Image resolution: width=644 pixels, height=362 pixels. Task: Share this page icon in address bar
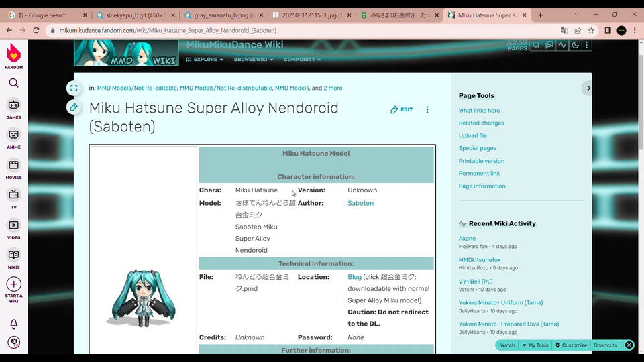578,30
